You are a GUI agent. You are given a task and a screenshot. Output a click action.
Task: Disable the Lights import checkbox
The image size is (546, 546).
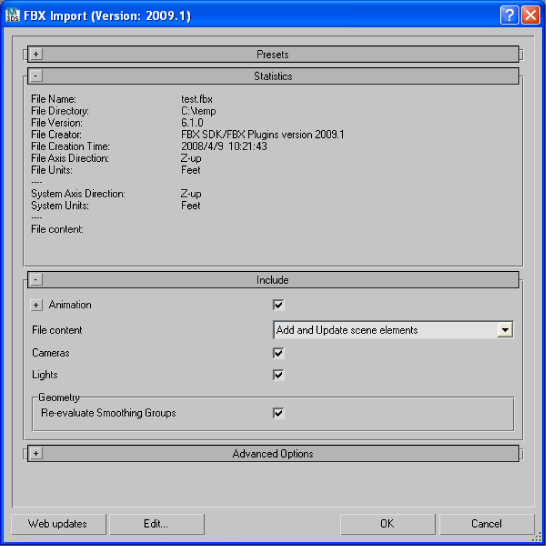(x=278, y=375)
